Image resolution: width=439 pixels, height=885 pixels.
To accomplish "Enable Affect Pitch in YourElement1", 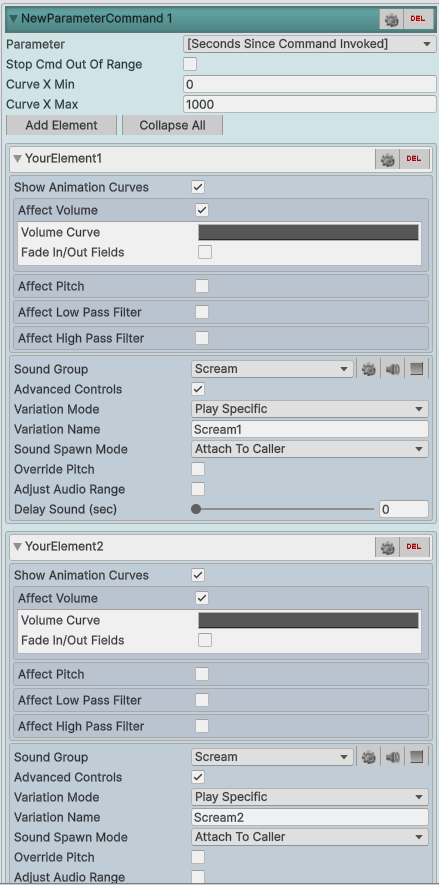I will coord(202,286).
